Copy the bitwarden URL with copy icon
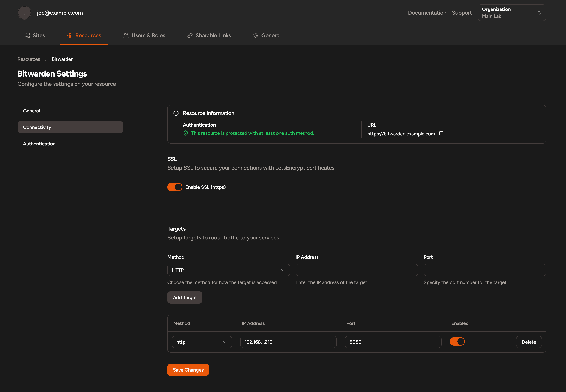566x392 pixels. (442, 134)
